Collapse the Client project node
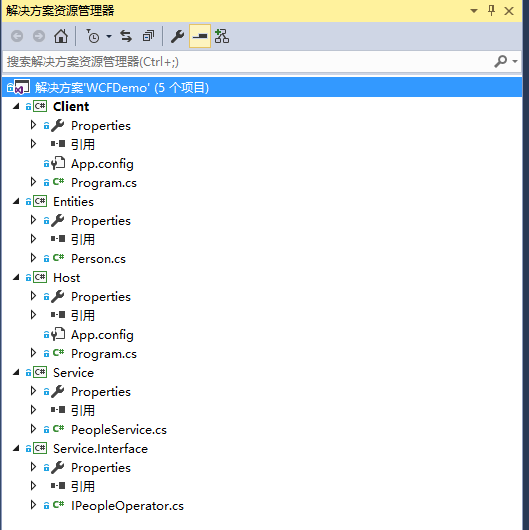The height and width of the screenshot is (530, 529). click(16, 106)
